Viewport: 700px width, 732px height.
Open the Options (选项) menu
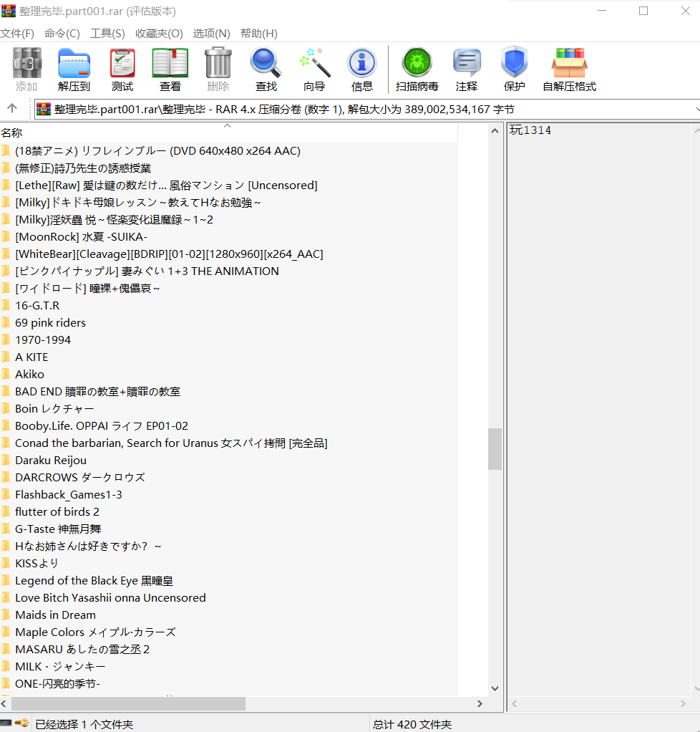(211, 34)
